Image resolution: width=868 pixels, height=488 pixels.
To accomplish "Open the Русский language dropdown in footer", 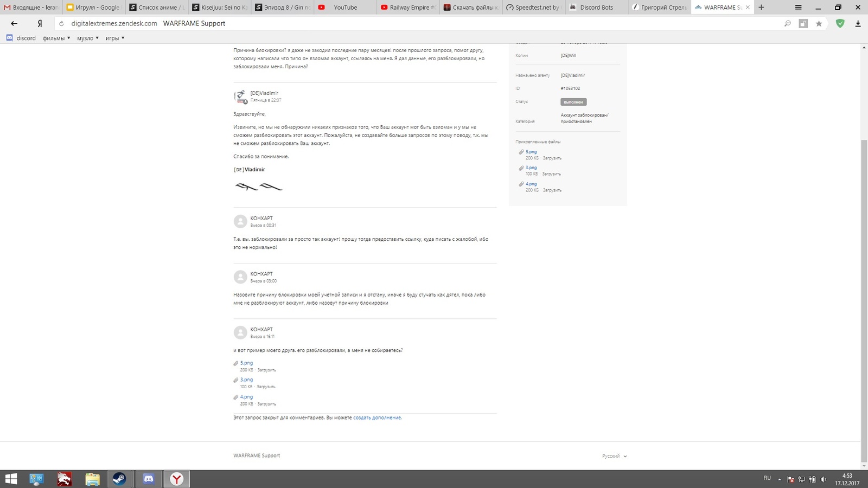I will pyautogui.click(x=614, y=456).
